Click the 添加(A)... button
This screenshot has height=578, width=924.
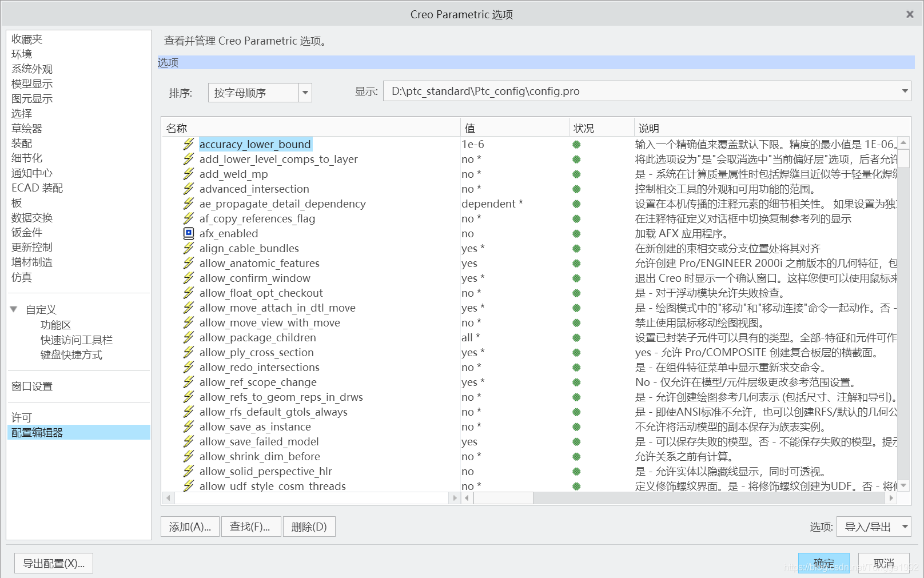pyautogui.click(x=190, y=527)
